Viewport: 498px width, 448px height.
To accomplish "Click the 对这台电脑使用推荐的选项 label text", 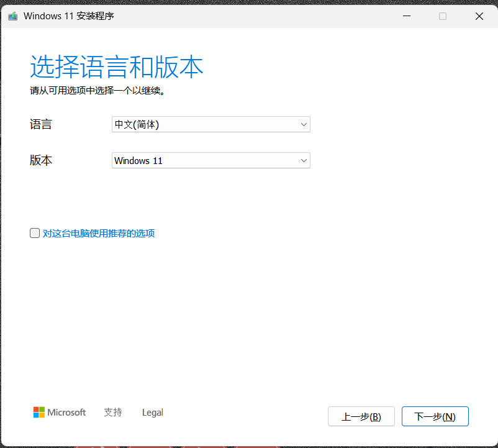I will pyautogui.click(x=99, y=233).
